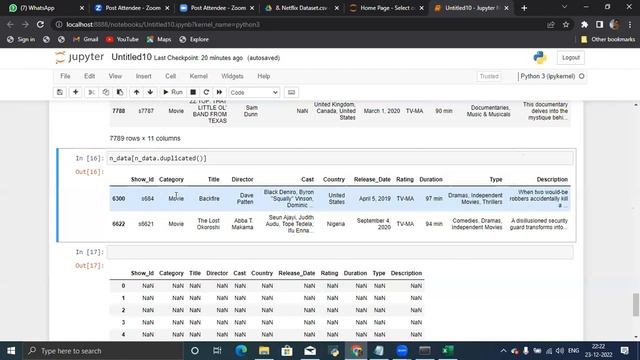Open the Widgets menu

pyautogui.click(x=232, y=76)
